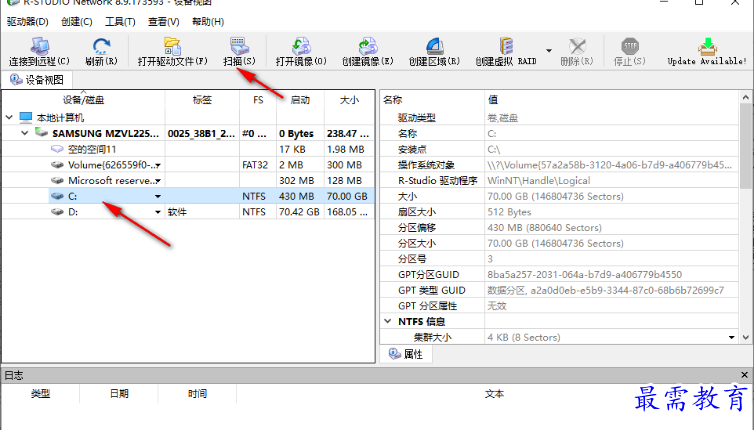
Task: Click the properties panel scrollbar thumb
Action: [745, 145]
